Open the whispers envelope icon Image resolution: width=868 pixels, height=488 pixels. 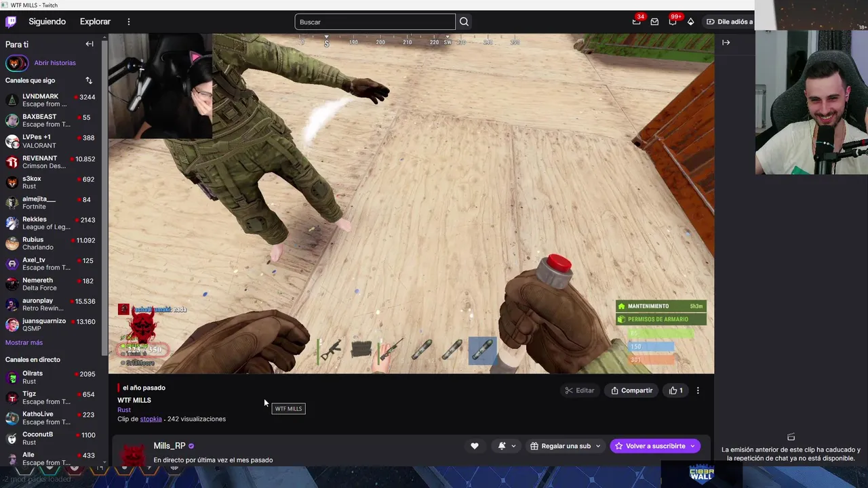654,22
